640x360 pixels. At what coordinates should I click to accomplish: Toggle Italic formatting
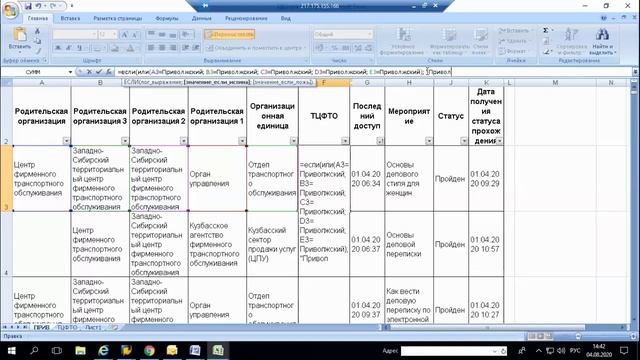point(69,48)
